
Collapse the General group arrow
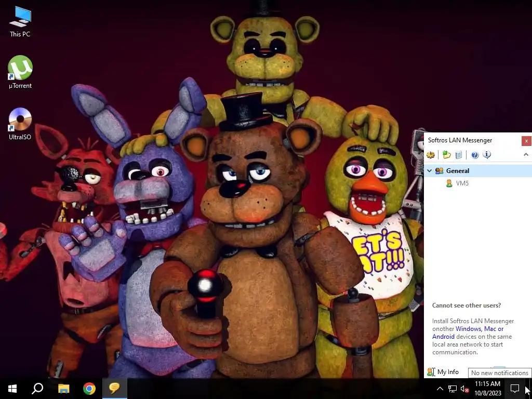pyautogui.click(x=430, y=170)
